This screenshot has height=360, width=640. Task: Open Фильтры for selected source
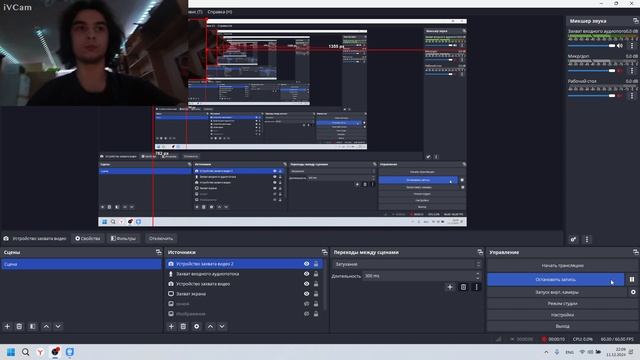pos(123,238)
